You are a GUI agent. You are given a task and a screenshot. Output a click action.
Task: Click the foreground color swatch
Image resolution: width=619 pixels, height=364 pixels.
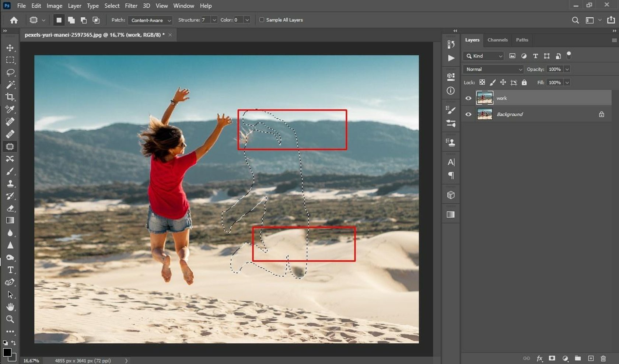[x=7, y=352]
